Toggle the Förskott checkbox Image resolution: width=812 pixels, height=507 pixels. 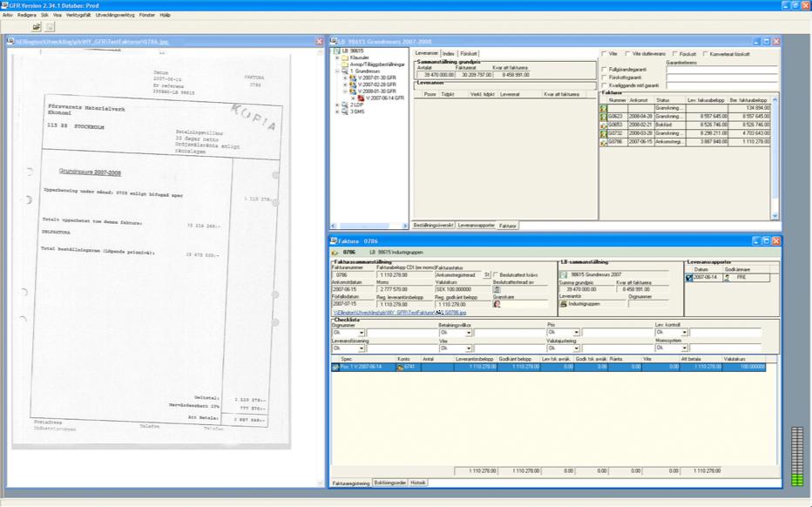click(674, 53)
